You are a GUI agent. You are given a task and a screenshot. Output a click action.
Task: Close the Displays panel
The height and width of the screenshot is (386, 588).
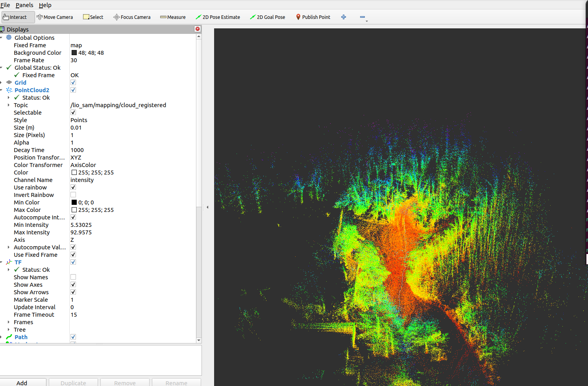tap(198, 29)
